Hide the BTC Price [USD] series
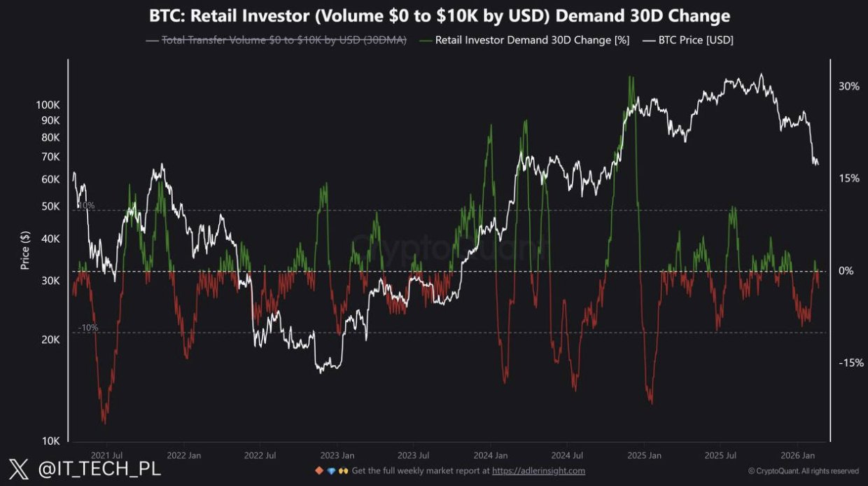Viewport: 868px width, 486px height. (696, 41)
